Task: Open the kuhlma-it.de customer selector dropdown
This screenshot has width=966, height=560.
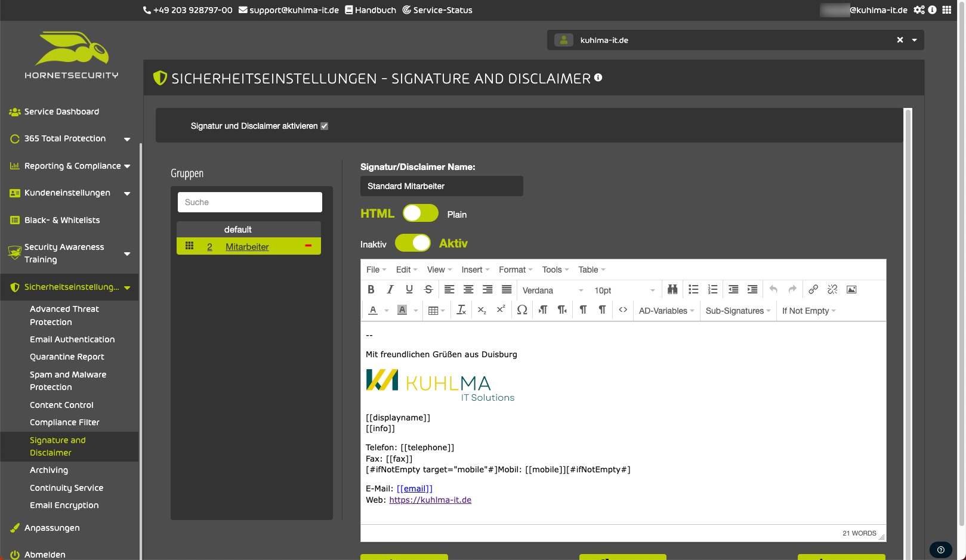Action: 914,40
